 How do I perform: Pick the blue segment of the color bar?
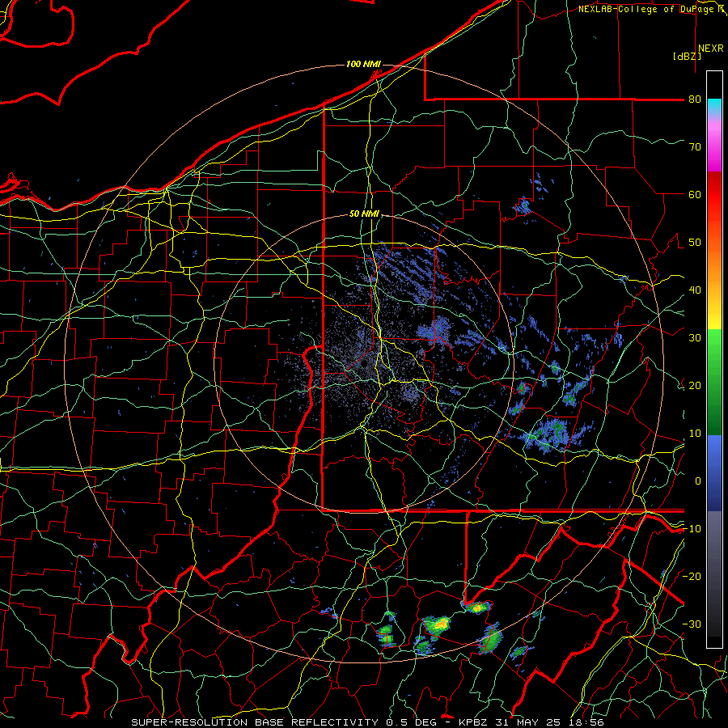click(714, 472)
